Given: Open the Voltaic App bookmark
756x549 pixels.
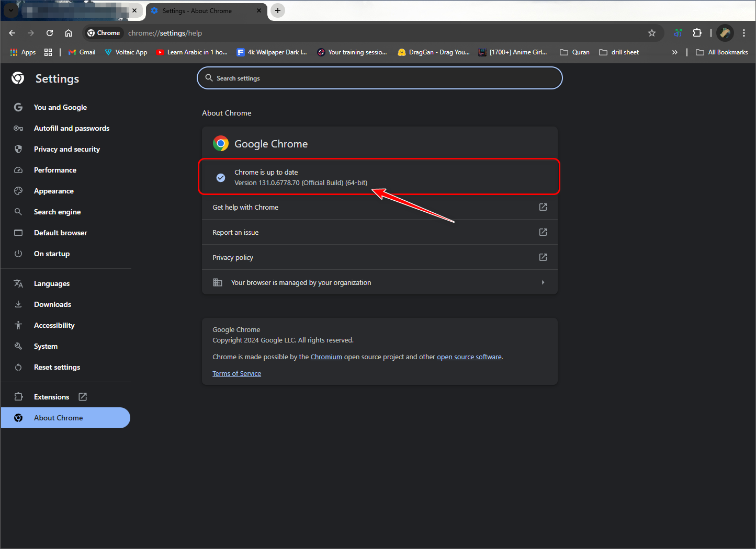Looking at the screenshot, I should pyautogui.click(x=126, y=52).
